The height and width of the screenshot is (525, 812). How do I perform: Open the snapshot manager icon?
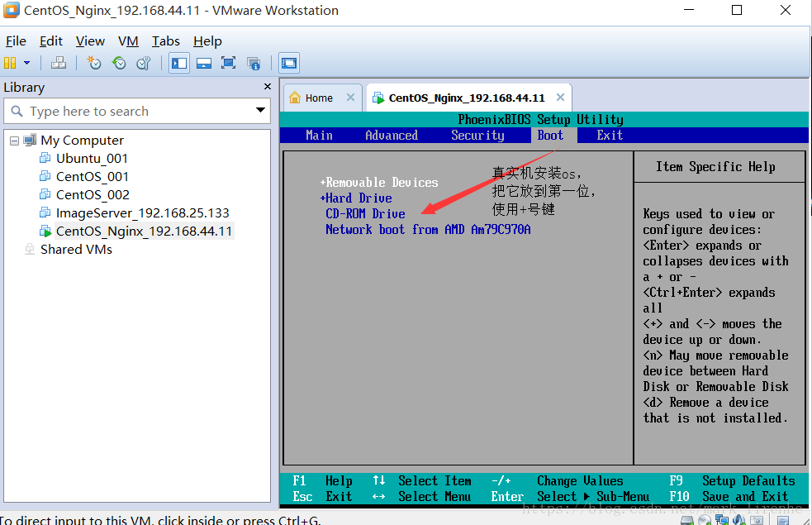144,63
